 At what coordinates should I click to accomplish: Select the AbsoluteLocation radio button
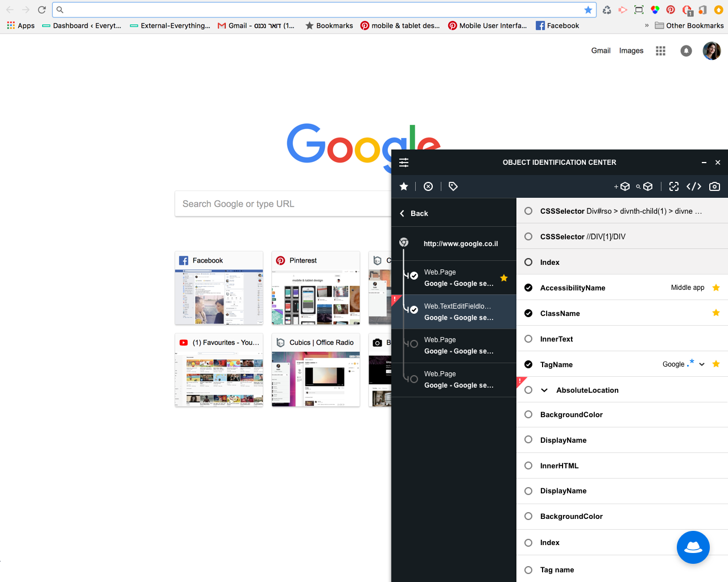[x=528, y=390]
